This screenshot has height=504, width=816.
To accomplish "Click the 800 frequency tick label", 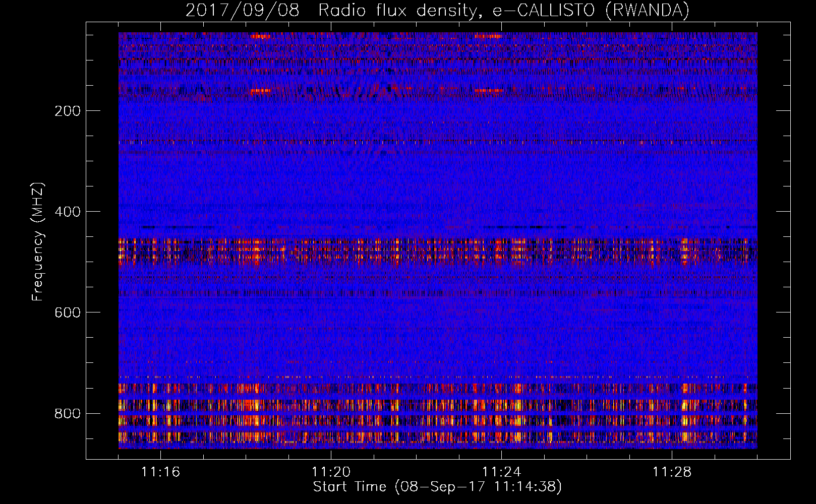I will (68, 413).
